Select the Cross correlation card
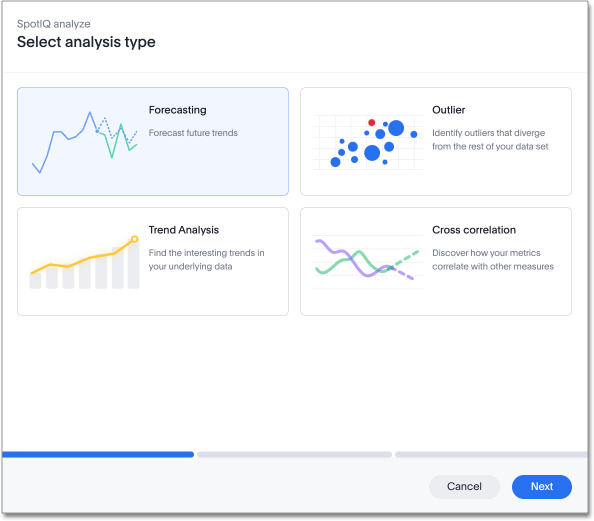The image size is (594, 521). pos(436,261)
